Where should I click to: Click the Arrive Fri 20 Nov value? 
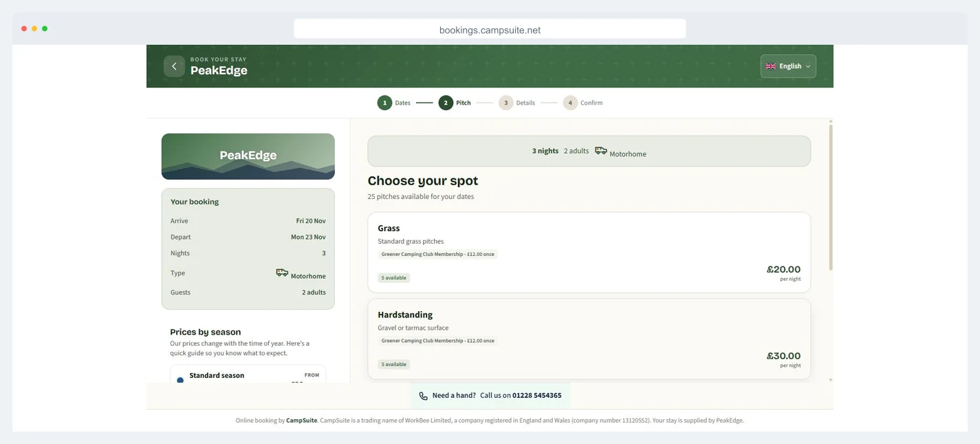(x=311, y=221)
